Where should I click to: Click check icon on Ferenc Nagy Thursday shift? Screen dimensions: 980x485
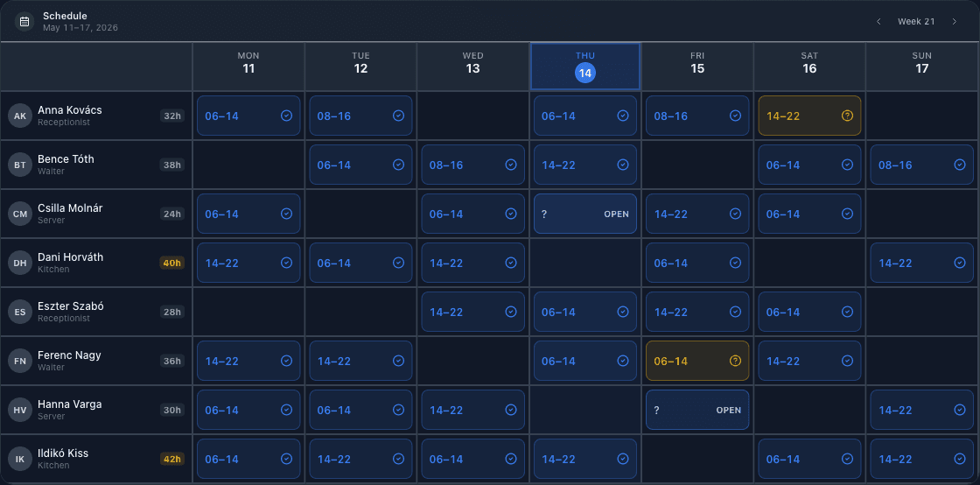pos(623,361)
